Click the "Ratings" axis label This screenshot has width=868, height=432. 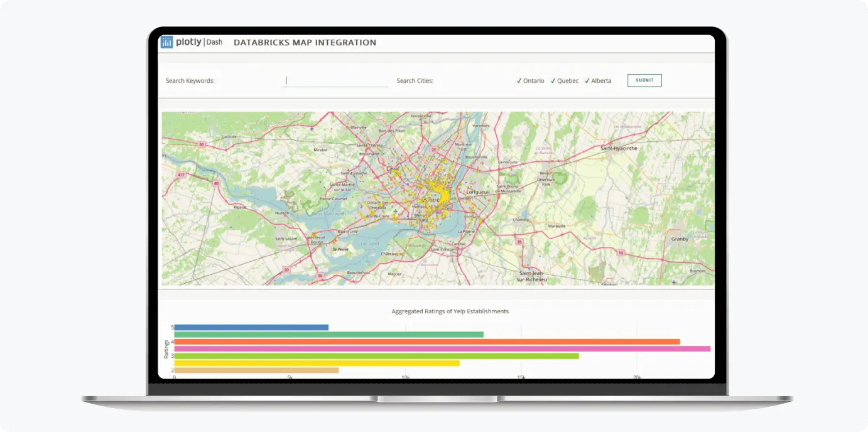click(166, 349)
